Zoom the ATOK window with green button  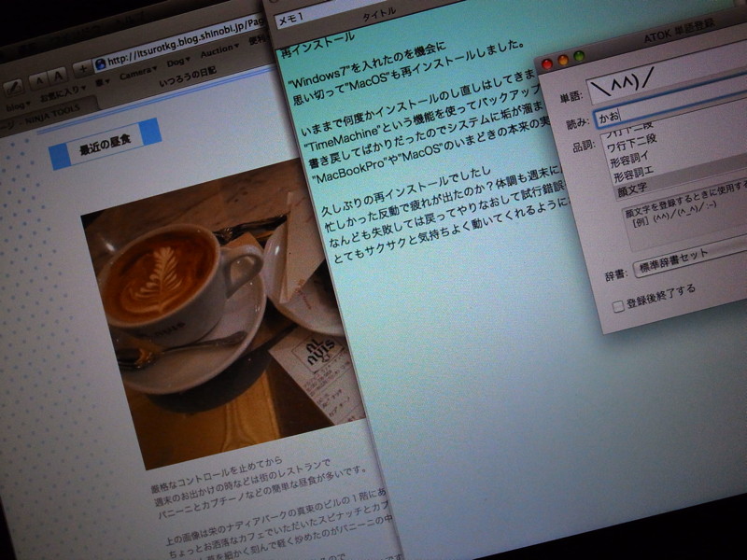(579, 57)
